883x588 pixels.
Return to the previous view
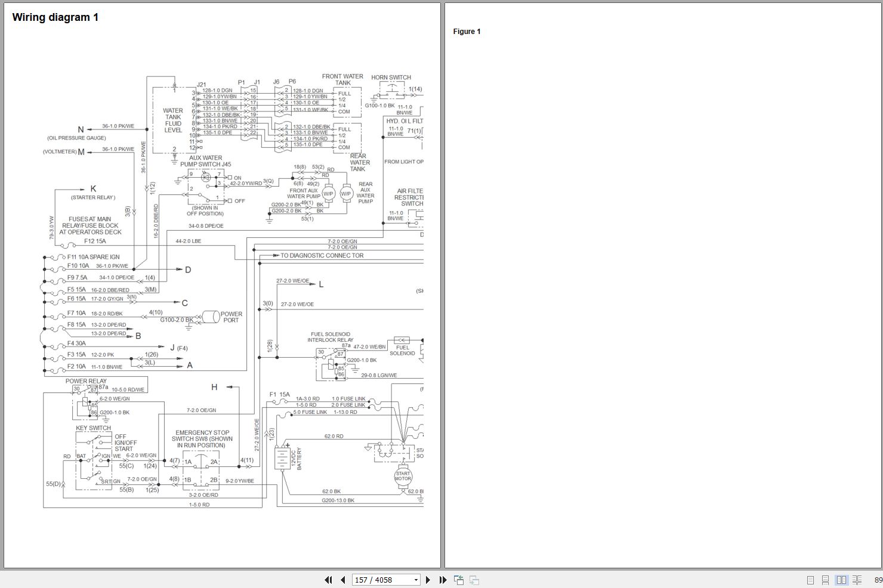click(459, 579)
